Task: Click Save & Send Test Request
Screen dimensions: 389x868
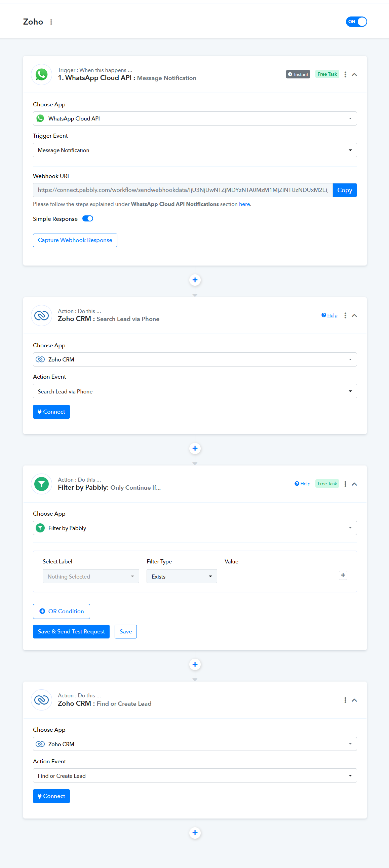Action: click(71, 632)
